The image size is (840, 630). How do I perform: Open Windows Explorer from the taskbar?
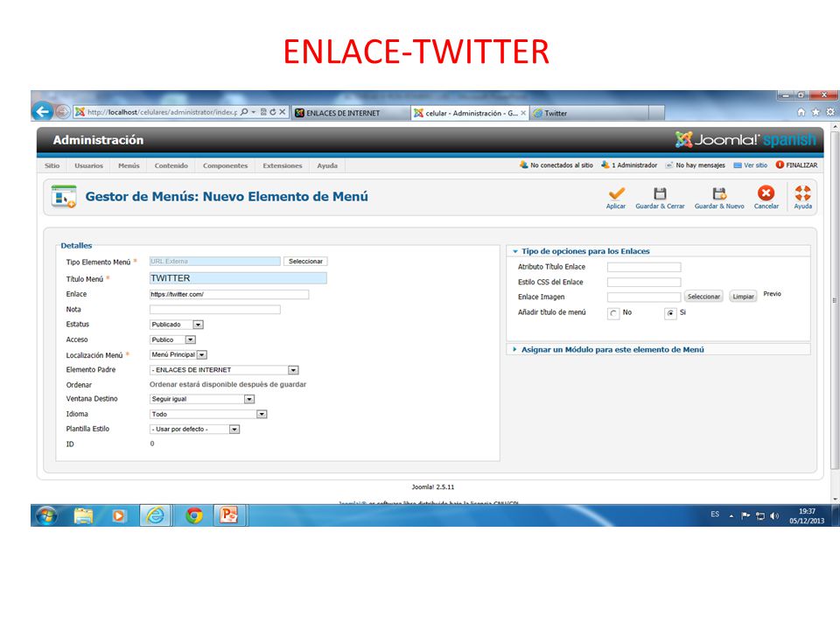tap(84, 516)
